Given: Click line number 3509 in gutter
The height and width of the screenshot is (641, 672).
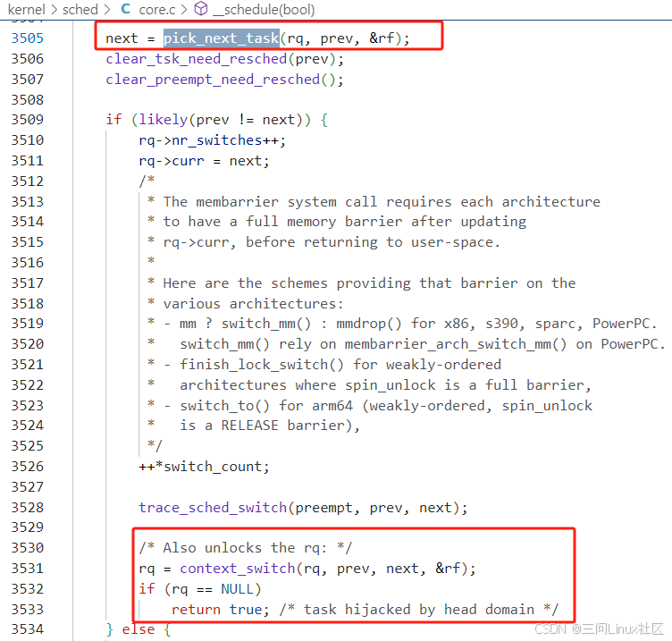Looking at the screenshot, I should click(28, 119).
